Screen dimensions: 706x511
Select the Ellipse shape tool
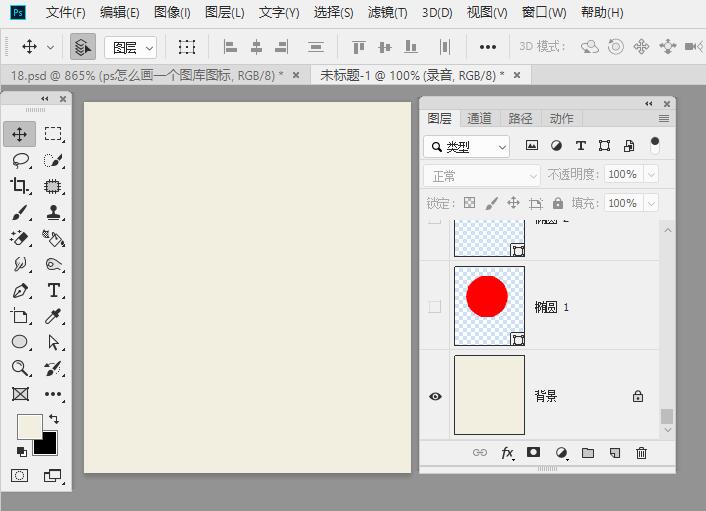(20, 342)
